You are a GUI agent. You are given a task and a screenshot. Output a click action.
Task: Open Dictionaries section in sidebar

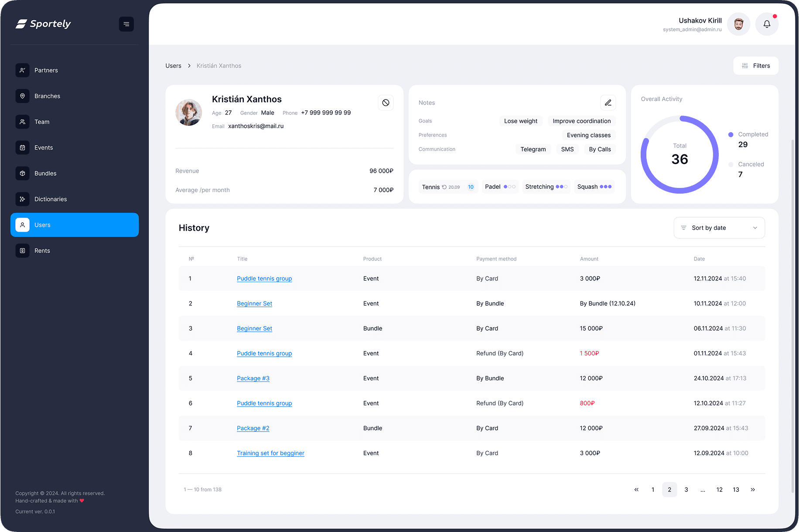pyautogui.click(x=75, y=199)
